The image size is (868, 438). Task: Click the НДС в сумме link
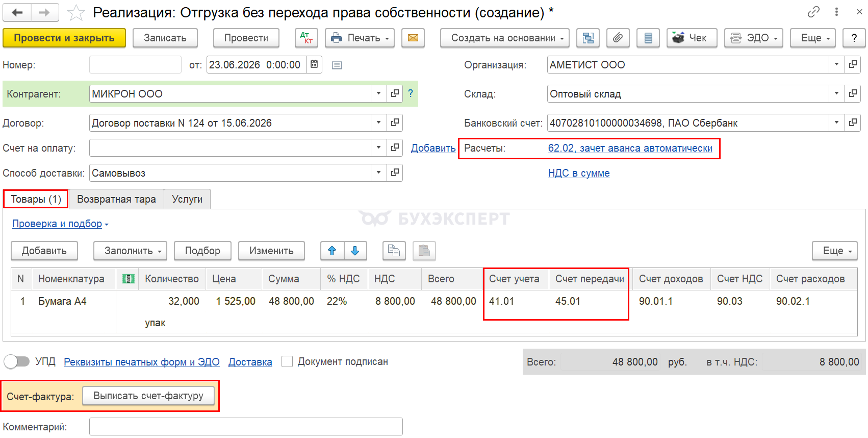tap(579, 173)
